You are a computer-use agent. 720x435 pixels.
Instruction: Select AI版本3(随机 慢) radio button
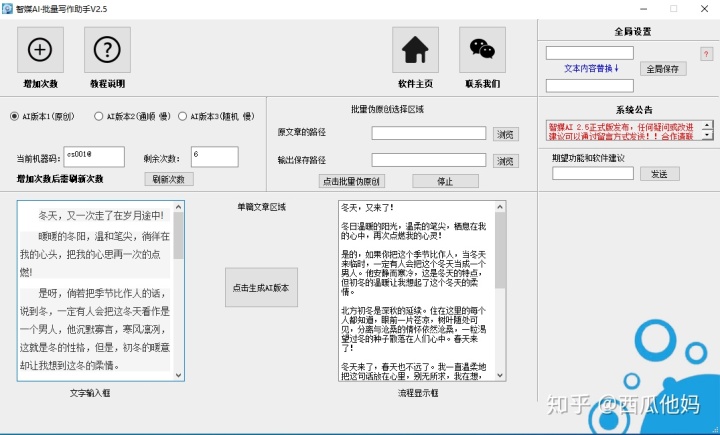coord(182,116)
